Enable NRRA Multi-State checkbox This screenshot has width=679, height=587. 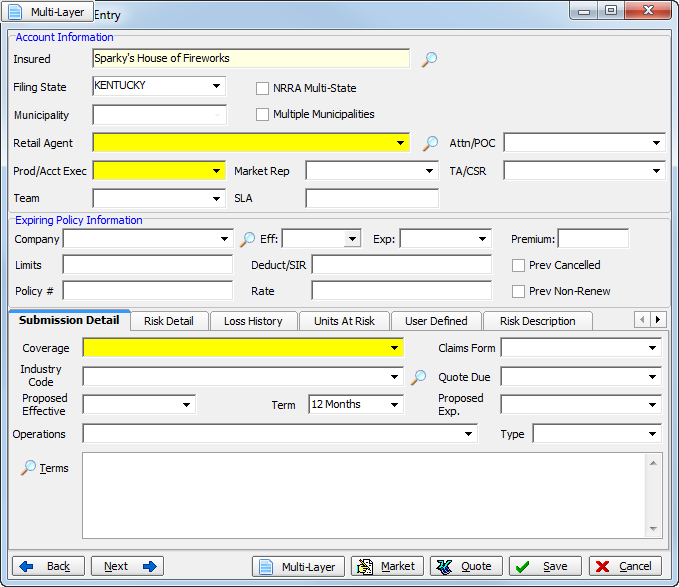[263, 88]
